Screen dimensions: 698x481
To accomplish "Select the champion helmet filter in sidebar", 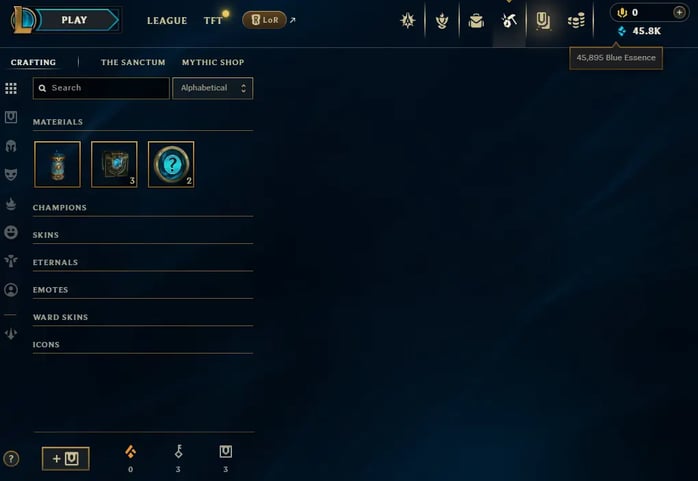I will (11, 146).
